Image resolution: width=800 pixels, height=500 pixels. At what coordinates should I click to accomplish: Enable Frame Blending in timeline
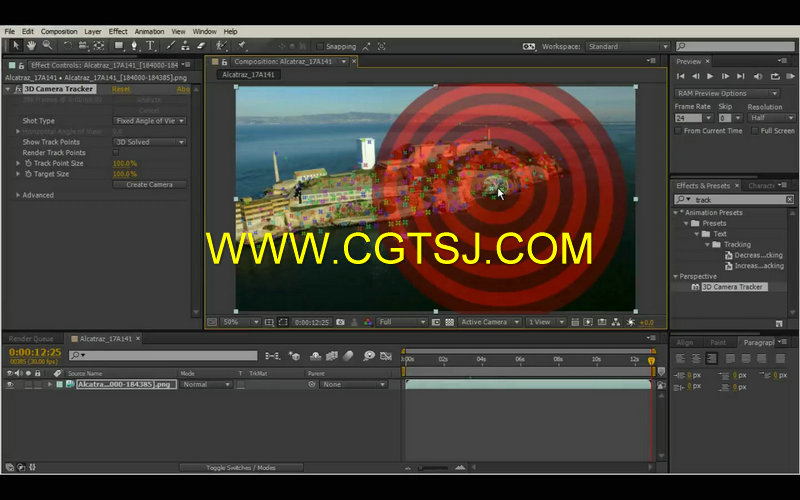click(332, 356)
